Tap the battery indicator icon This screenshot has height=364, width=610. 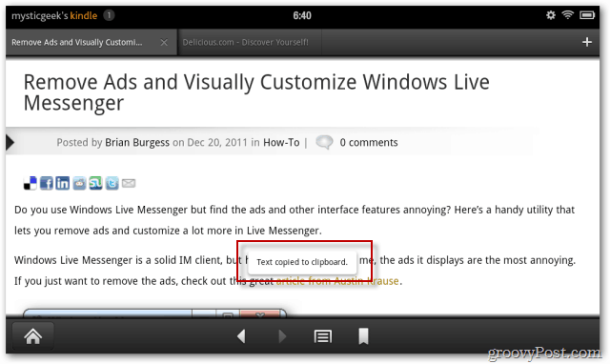pos(587,15)
